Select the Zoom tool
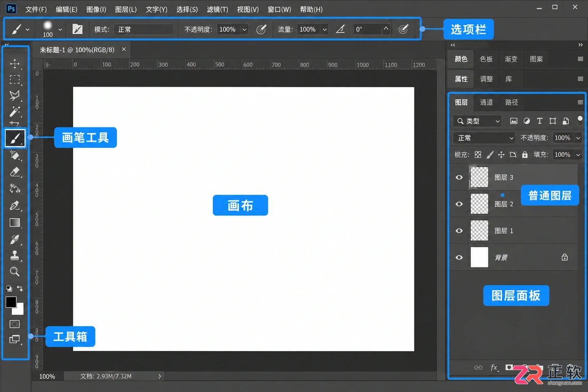 [15, 272]
